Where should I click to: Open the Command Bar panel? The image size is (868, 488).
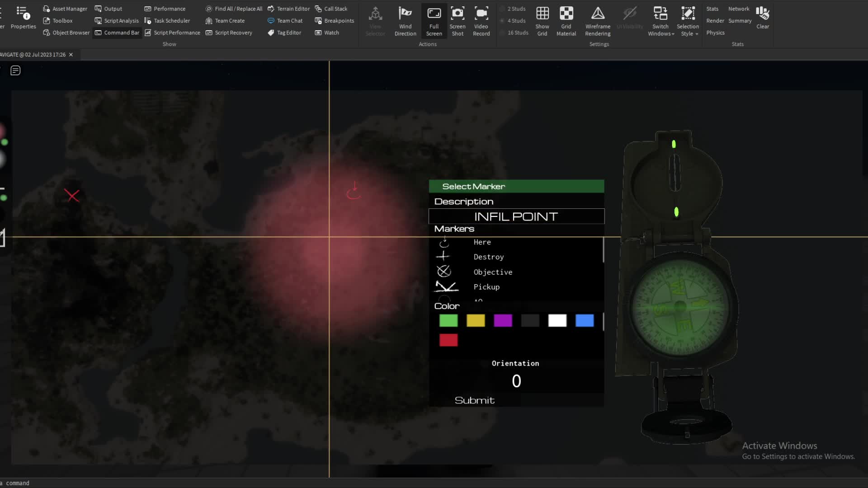(117, 33)
